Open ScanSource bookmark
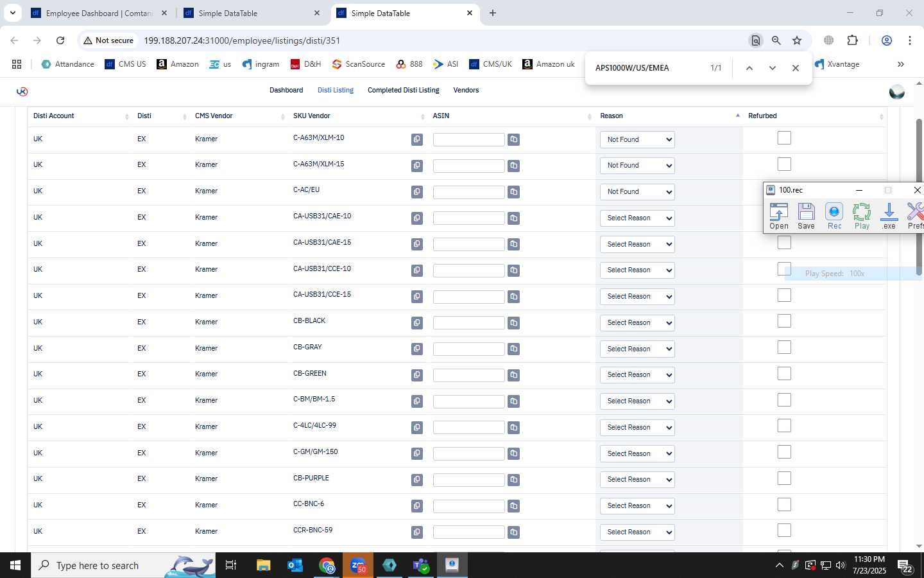 pos(359,64)
